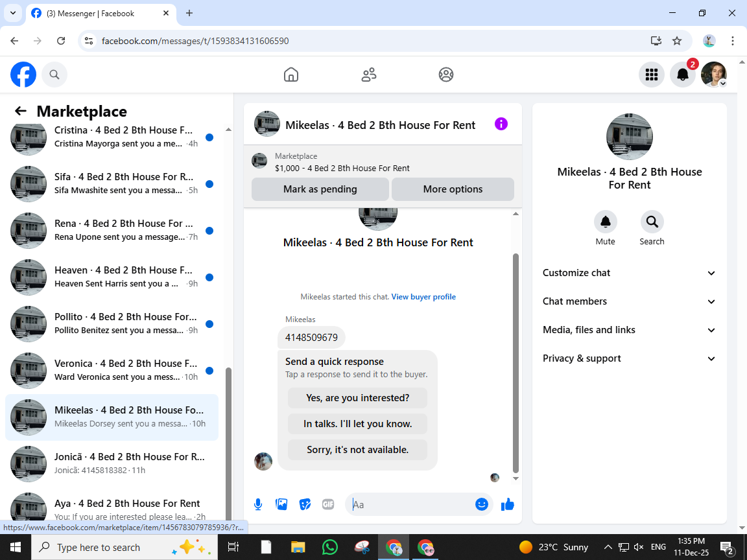Viewport: 747px width, 560px height.
Task: Open the Friends icon
Action: tap(369, 75)
